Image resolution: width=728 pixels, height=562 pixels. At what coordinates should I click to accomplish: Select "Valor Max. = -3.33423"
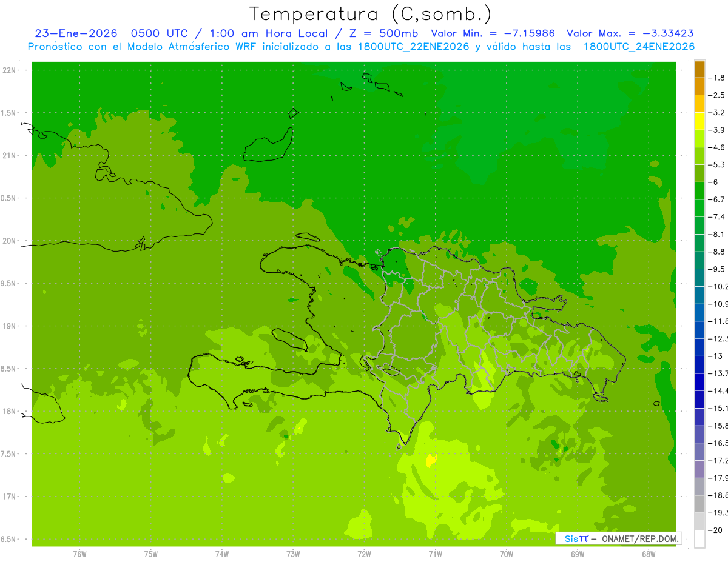(630, 33)
